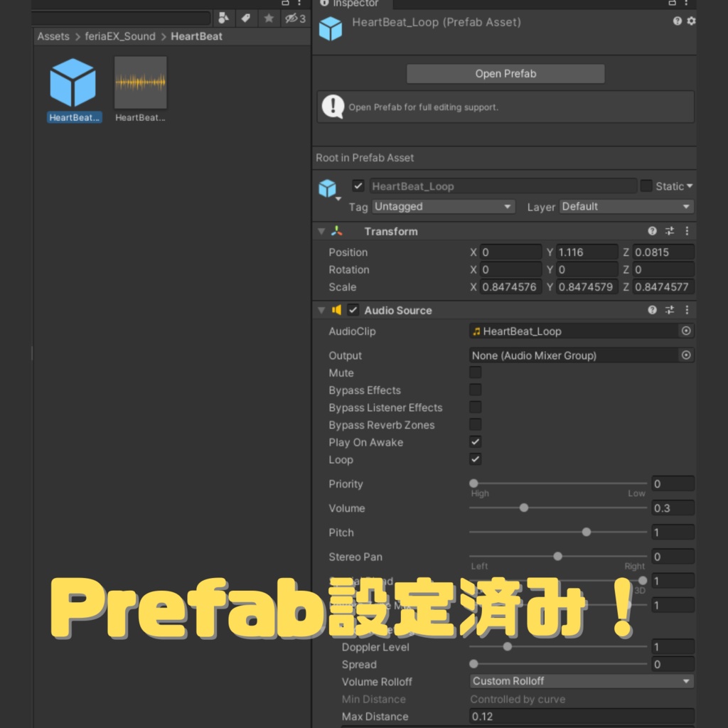Toggle the Static checkbox

[646, 186]
